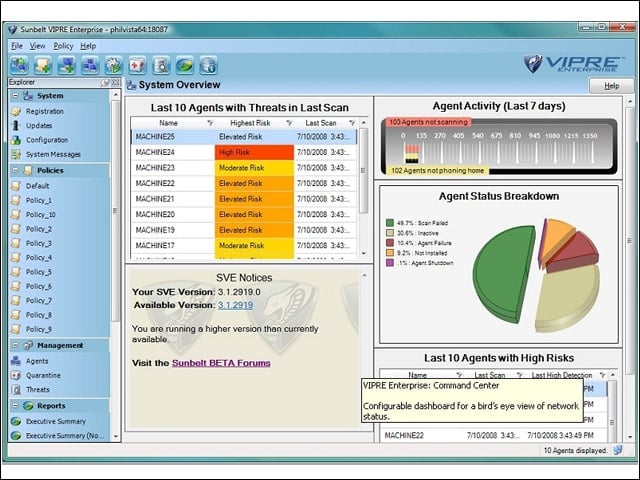Image resolution: width=640 pixels, height=480 pixels.
Task: Click the Help button beside System Overview
Action: point(611,86)
